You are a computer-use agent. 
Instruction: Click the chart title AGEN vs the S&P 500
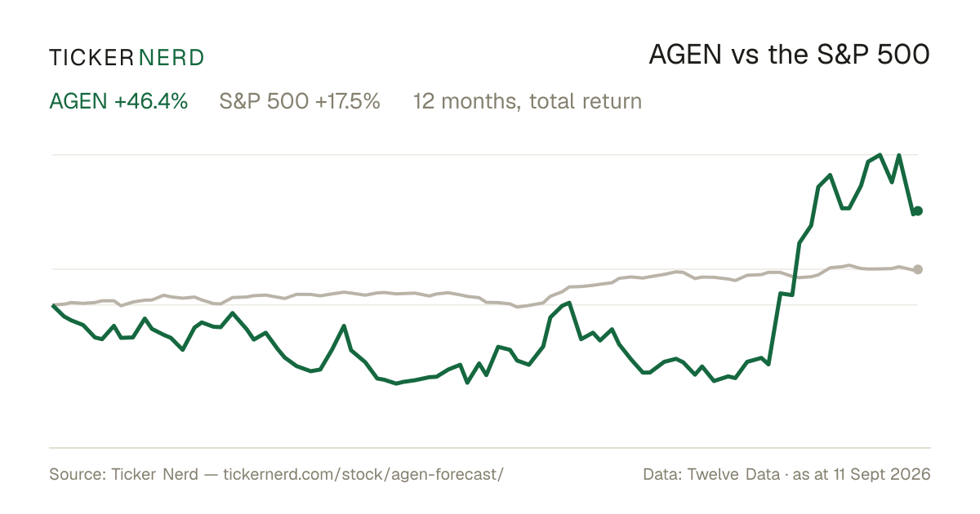tap(790, 55)
